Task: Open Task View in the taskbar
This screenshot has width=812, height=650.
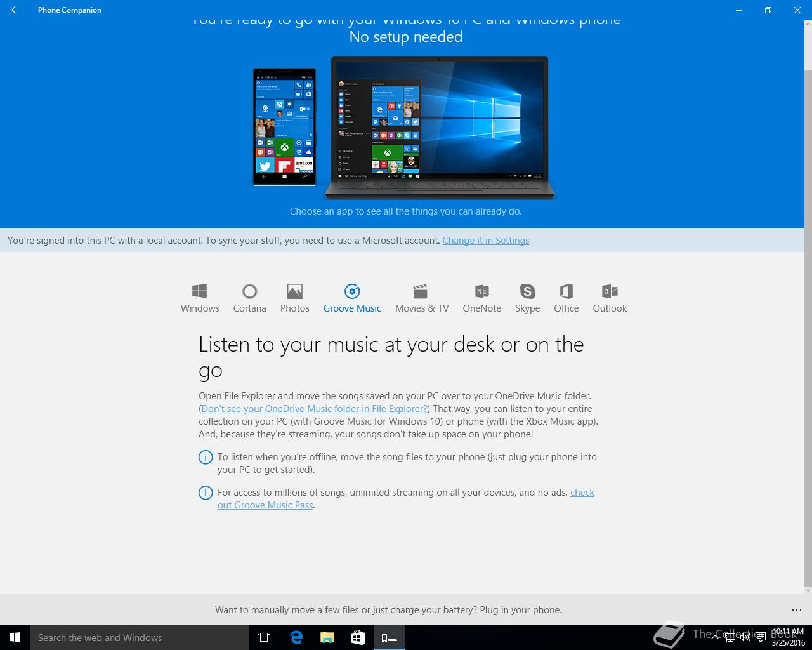Action: coord(264,637)
